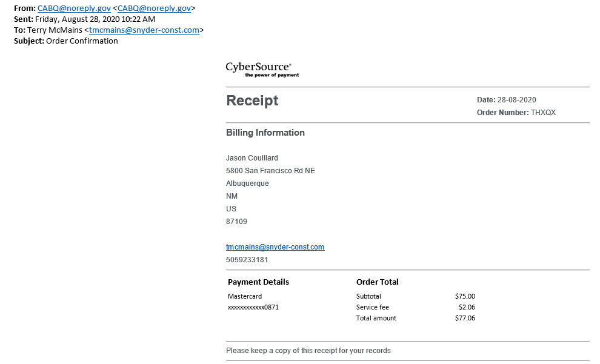600x364 pixels.
Task: Click the Order Number THXQX text
Action: 516,113
